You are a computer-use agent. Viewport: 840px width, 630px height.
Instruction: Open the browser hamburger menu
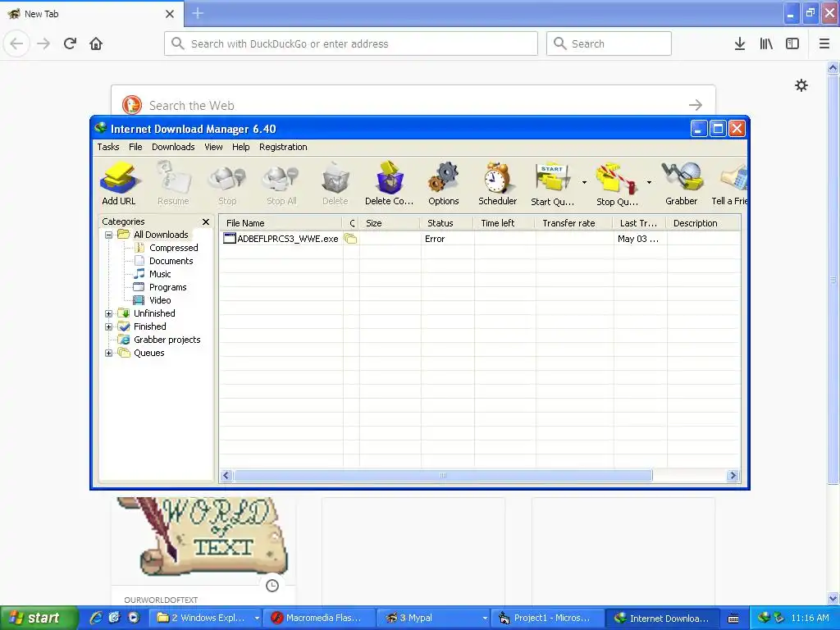click(x=824, y=44)
